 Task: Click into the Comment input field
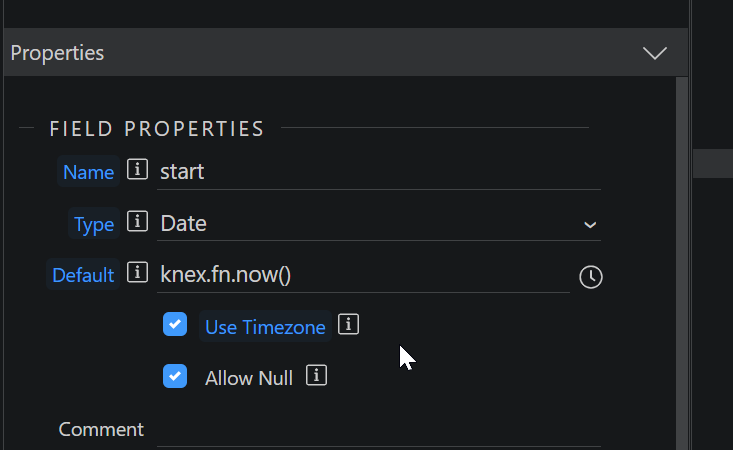click(x=379, y=430)
